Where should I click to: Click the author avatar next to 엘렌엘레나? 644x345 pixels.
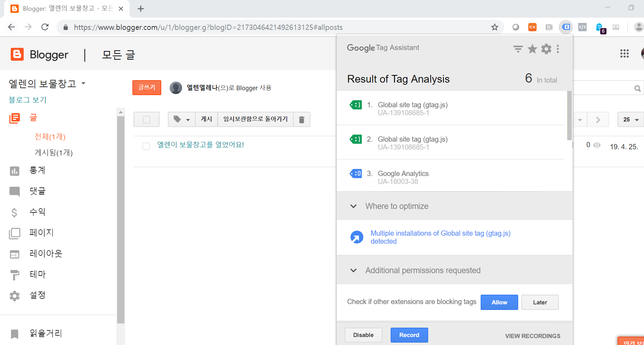click(176, 88)
